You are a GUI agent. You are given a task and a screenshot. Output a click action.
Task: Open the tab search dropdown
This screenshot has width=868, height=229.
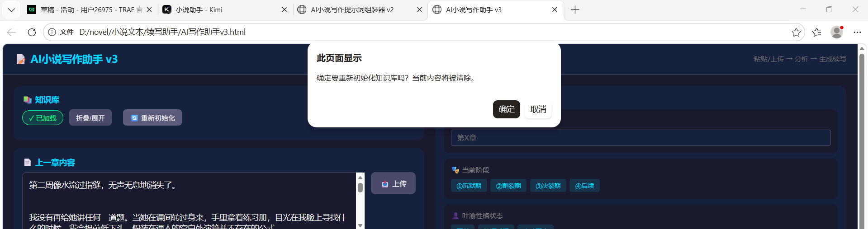[11, 9]
